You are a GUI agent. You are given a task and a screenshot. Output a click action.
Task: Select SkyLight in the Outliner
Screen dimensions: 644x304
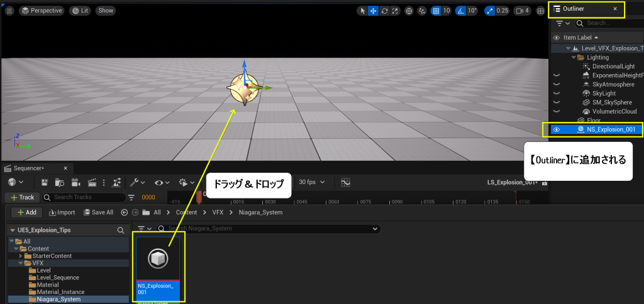click(x=604, y=94)
